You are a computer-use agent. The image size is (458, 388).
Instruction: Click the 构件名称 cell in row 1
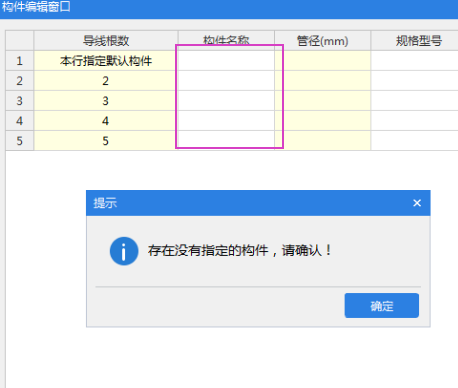coord(226,61)
